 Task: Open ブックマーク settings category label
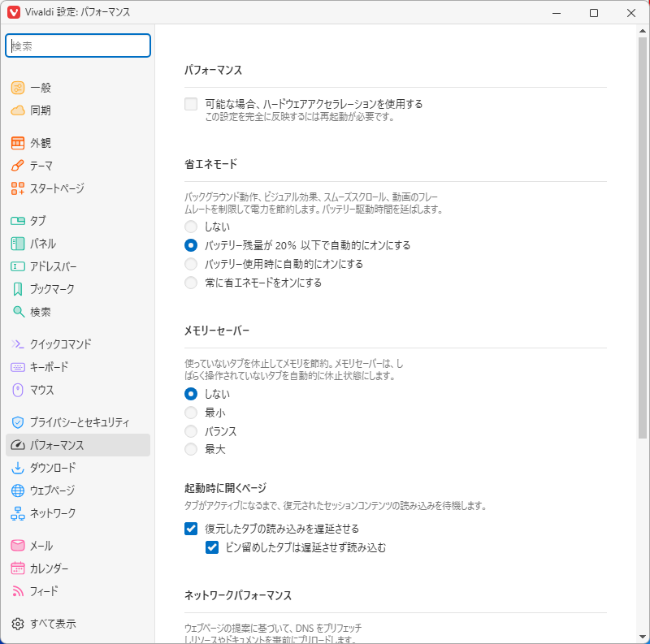coord(52,289)
